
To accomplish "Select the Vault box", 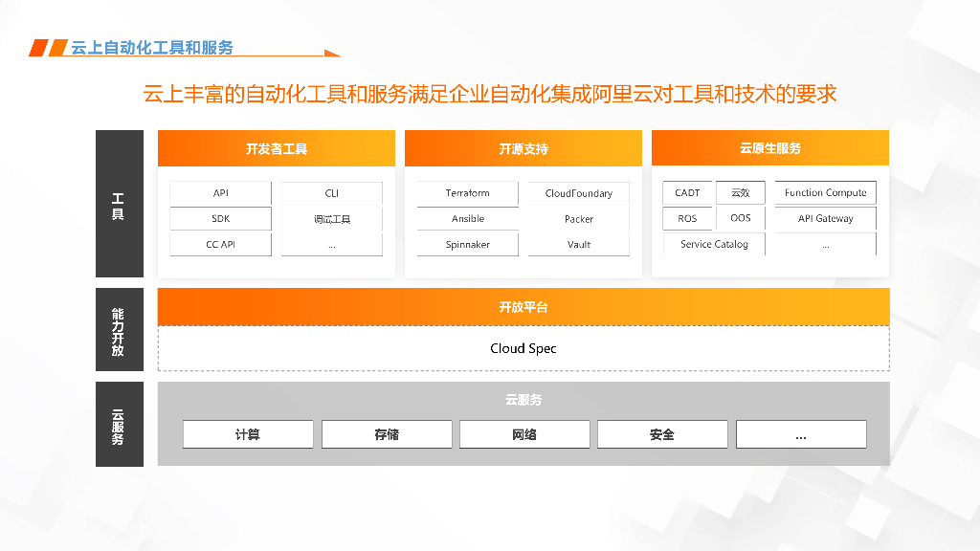I will click(579, 244).
